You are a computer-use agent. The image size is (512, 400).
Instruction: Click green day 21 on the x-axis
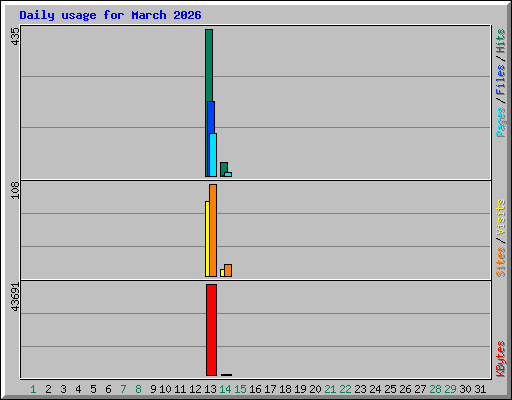[330, 389]
